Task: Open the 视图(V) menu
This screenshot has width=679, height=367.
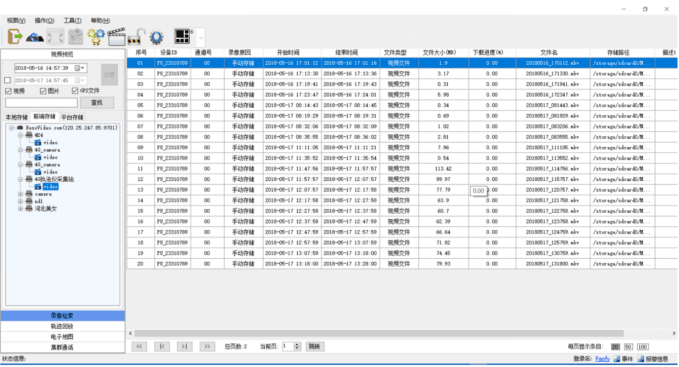Action: coord(16,20)
